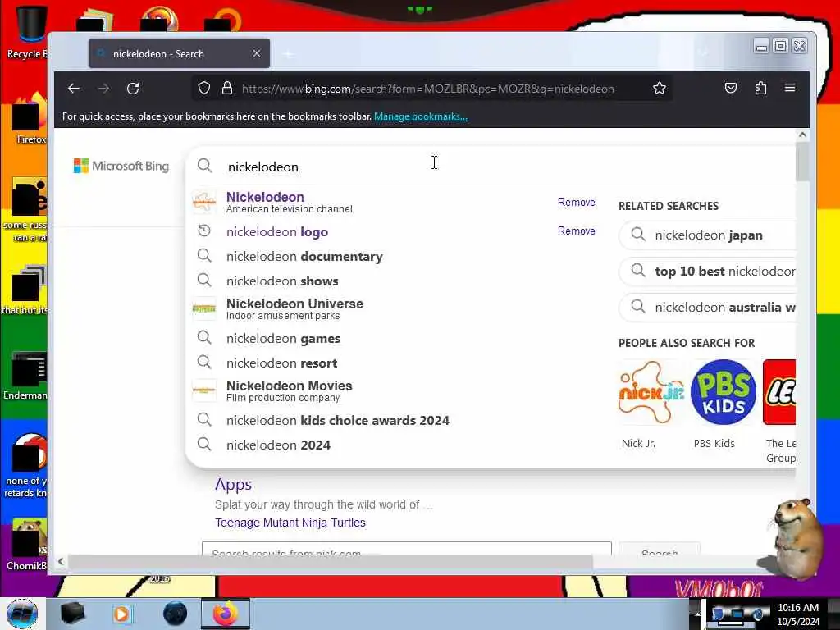
Task: Close the nickelodeon - Search tab
Action: 257,53
